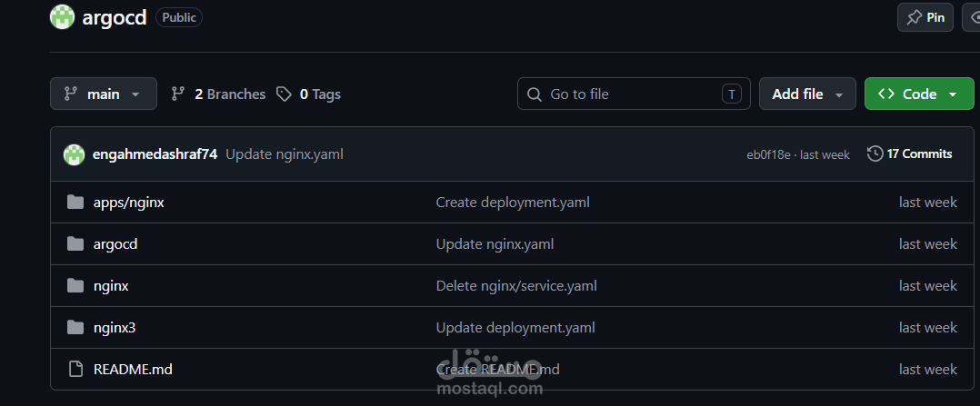Open the main branch selector dropdown
Image resolution: width=980 pixels, height=406 pixels.
[x=103, y=94]
